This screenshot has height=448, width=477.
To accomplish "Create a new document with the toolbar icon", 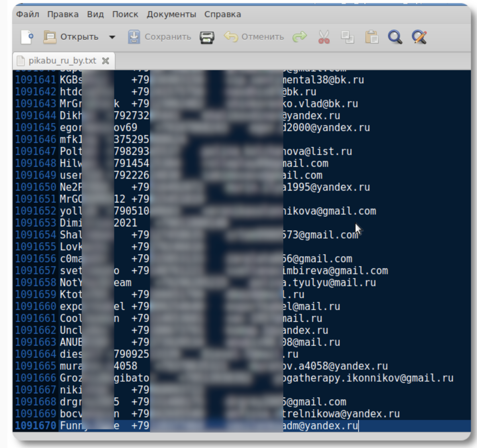I will [x=27, y=37].
